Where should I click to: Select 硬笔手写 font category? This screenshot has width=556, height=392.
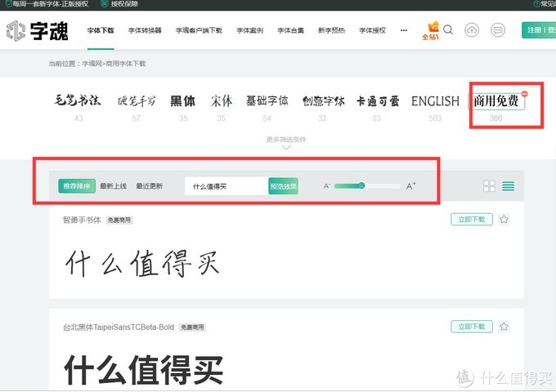tap(137, 101)
